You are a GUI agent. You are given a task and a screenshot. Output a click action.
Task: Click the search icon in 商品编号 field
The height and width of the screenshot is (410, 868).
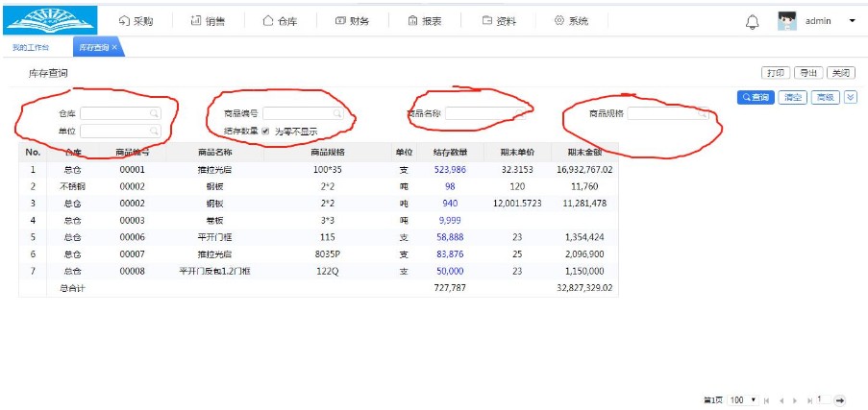[x=337, y=113]
